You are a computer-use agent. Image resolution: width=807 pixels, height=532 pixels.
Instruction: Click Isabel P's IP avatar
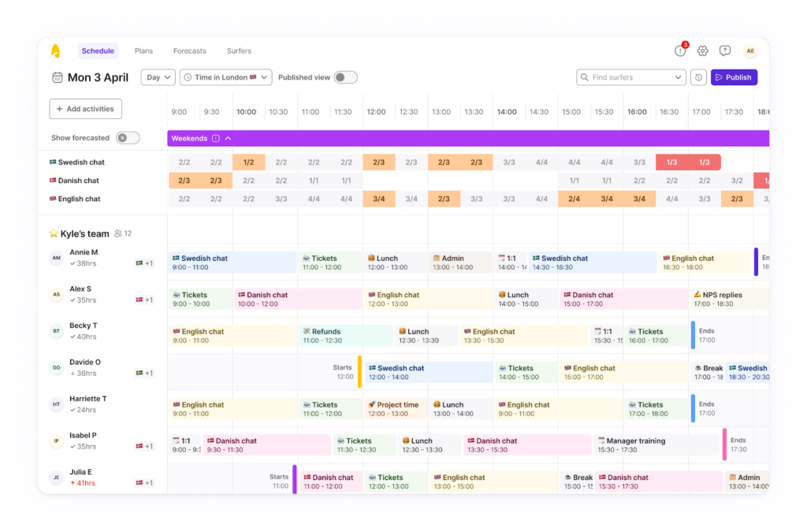click(57, 441)
